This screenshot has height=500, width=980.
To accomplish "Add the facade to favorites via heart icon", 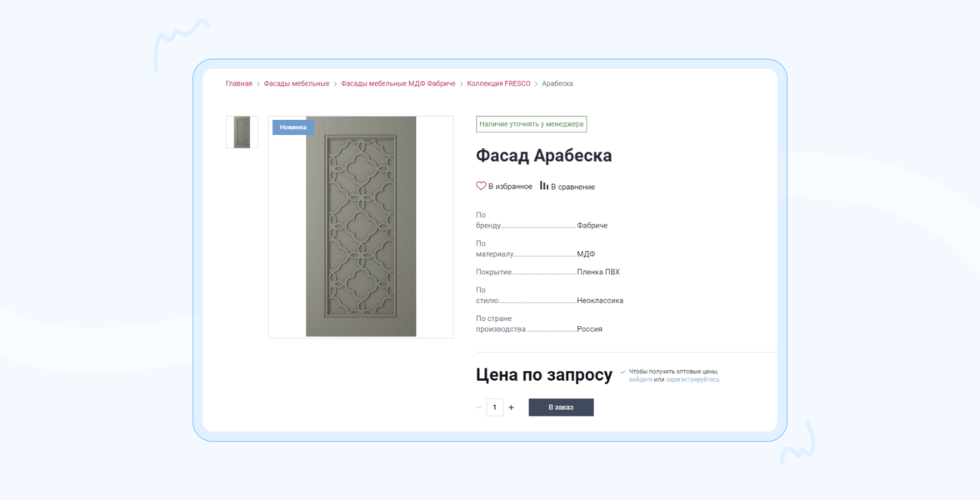I will [x=481, y=186].
